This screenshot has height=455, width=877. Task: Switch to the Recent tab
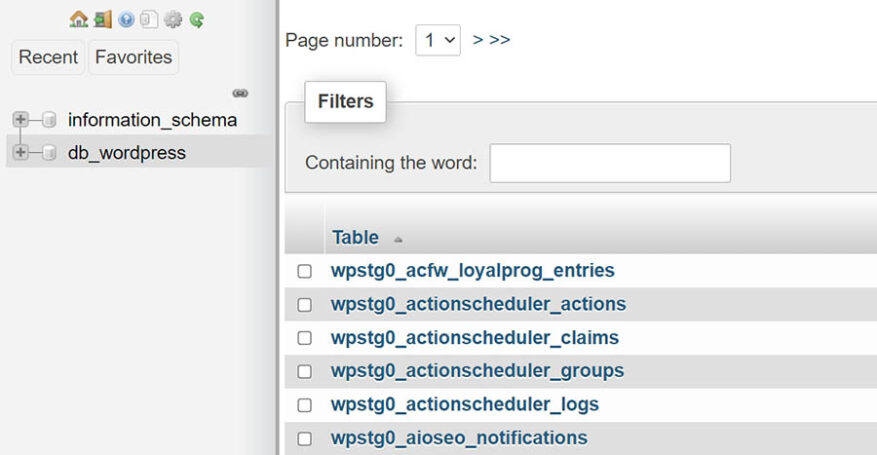pos(48,57)
